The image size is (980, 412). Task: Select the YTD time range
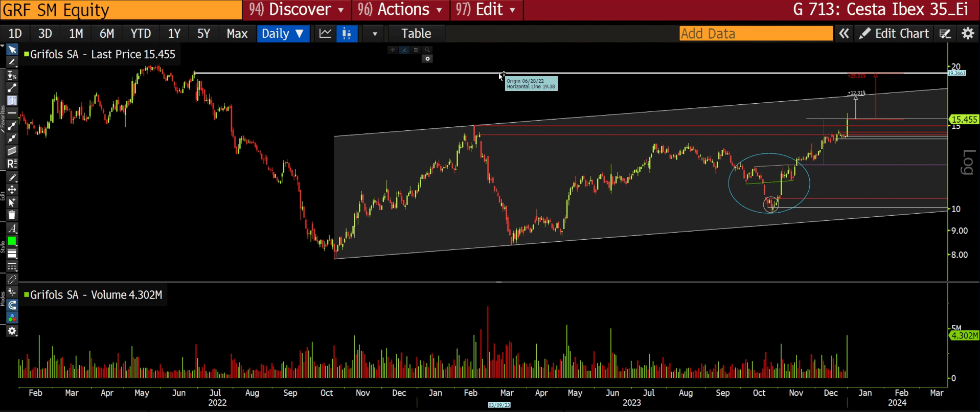141,34
